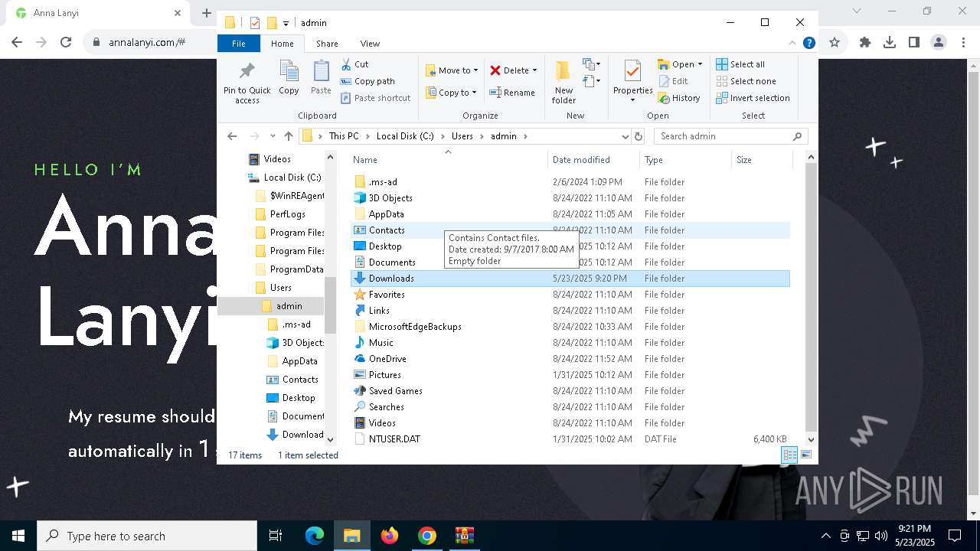The height and width of the screenshot is (551, 980).
Task: Select Videos in navigation pane
Action: (x=276, y=159)
